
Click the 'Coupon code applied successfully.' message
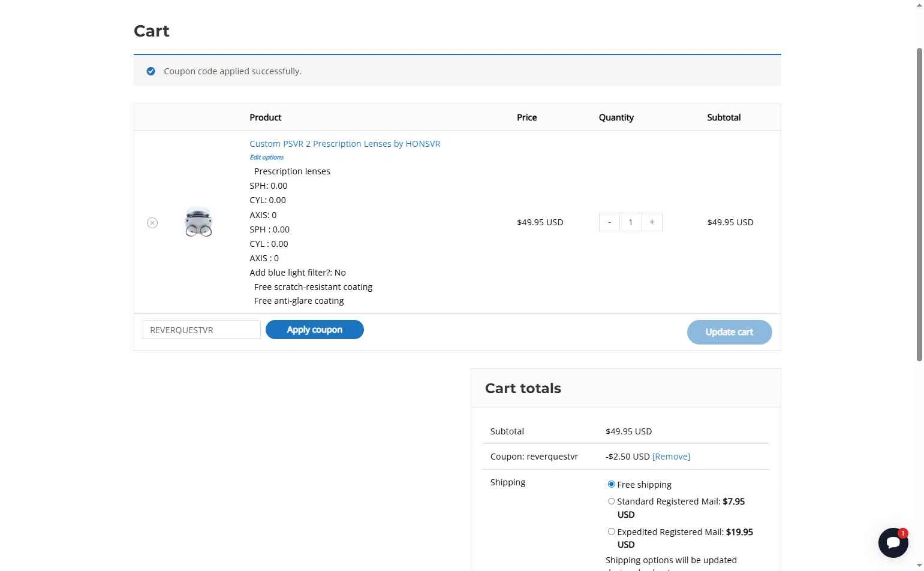tap(233, 71)
